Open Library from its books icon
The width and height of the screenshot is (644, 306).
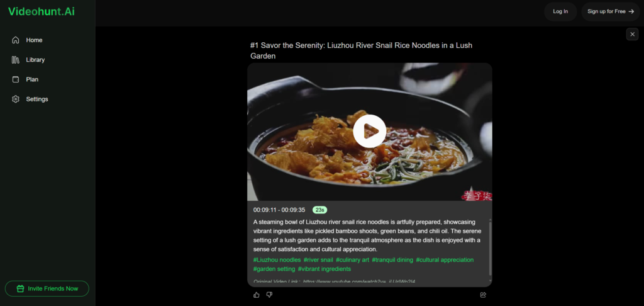(x=16, y=60)
